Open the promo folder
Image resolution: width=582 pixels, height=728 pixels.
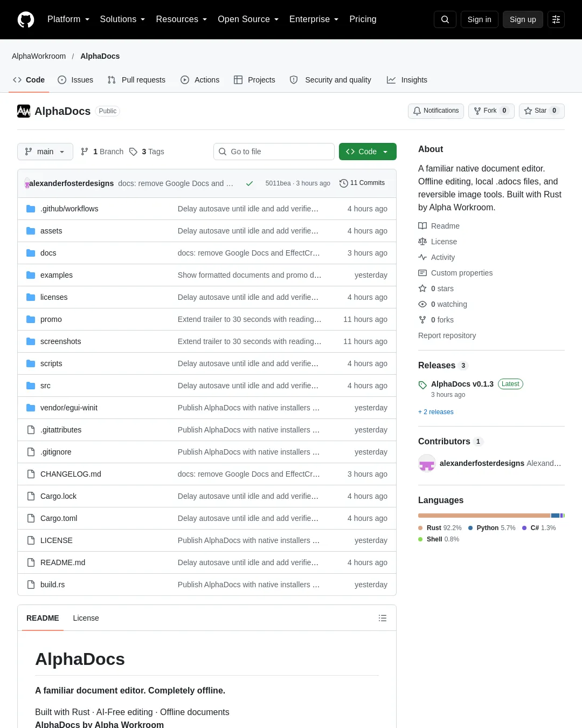click(x=51, y=319)
